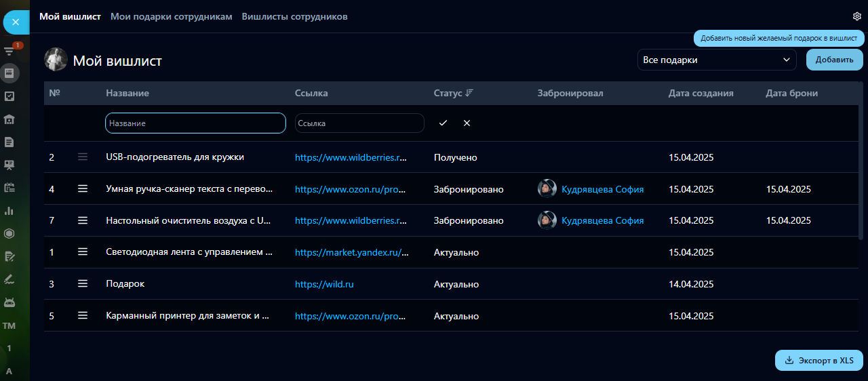Open Кудрявцева София profile in row 4

pos(602,189)
